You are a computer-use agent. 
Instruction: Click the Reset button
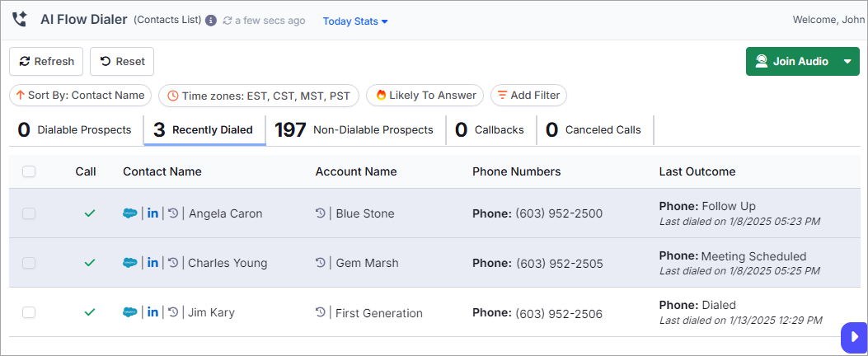122,62
